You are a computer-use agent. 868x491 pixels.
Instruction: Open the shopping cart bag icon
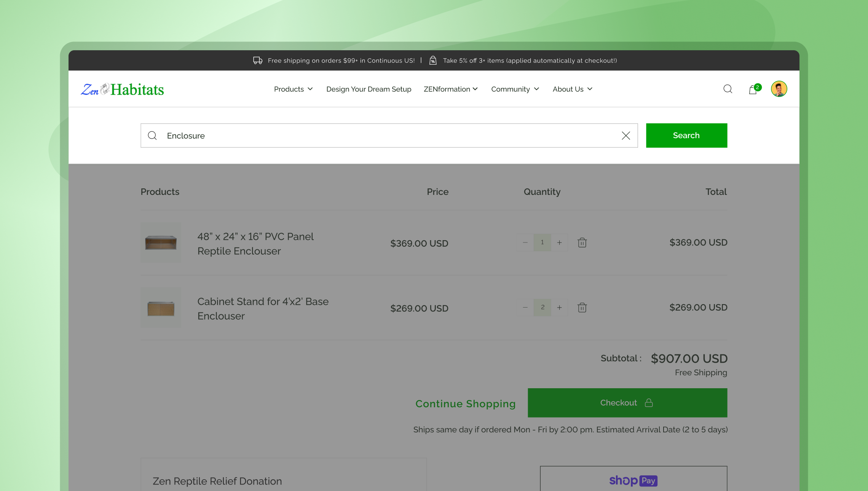point(753,90)
